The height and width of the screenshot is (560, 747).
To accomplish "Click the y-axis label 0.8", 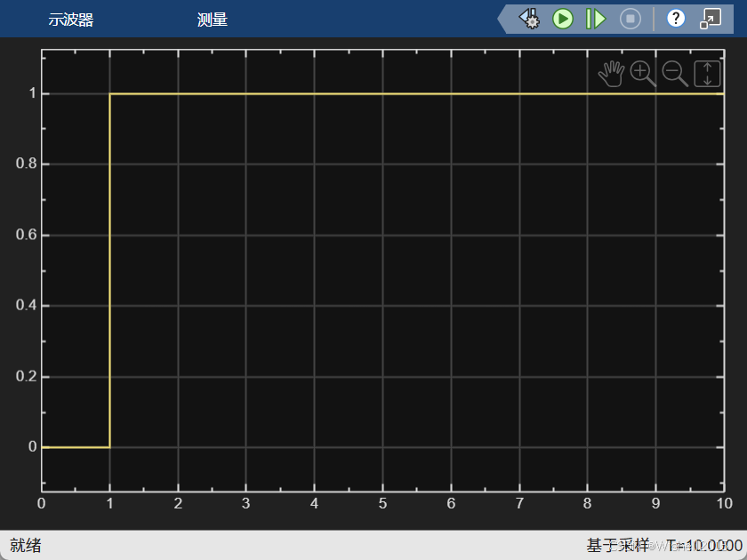I will pyautogui.click(x=26, y=164).
